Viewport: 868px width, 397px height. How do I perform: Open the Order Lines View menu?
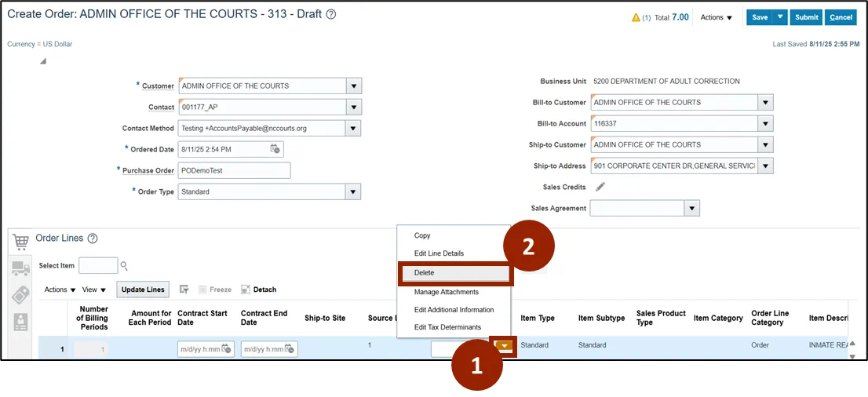click(x=94, y=290)
